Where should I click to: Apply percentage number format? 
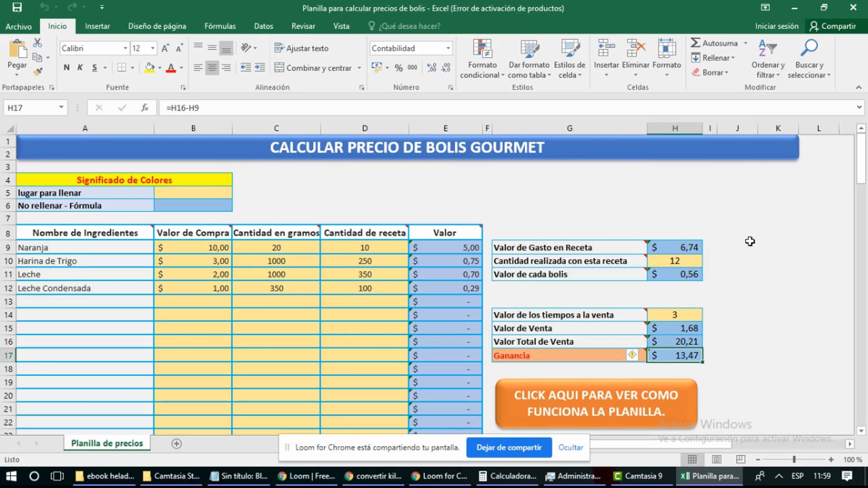click(398, 68)
